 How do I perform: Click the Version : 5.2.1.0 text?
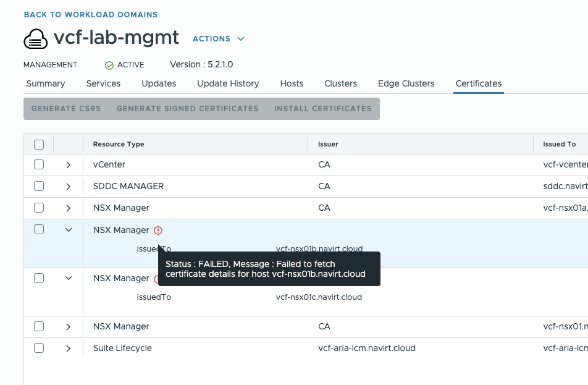point(201,64)
